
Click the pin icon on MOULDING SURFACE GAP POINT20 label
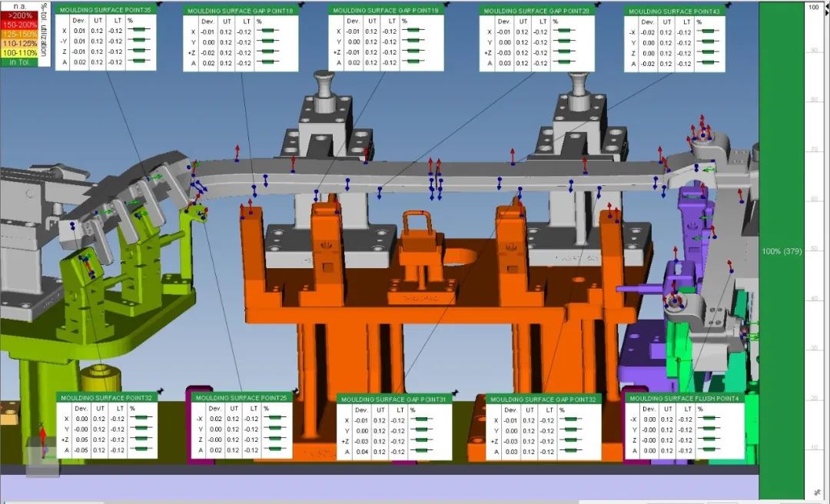click(x=598, y=5)
